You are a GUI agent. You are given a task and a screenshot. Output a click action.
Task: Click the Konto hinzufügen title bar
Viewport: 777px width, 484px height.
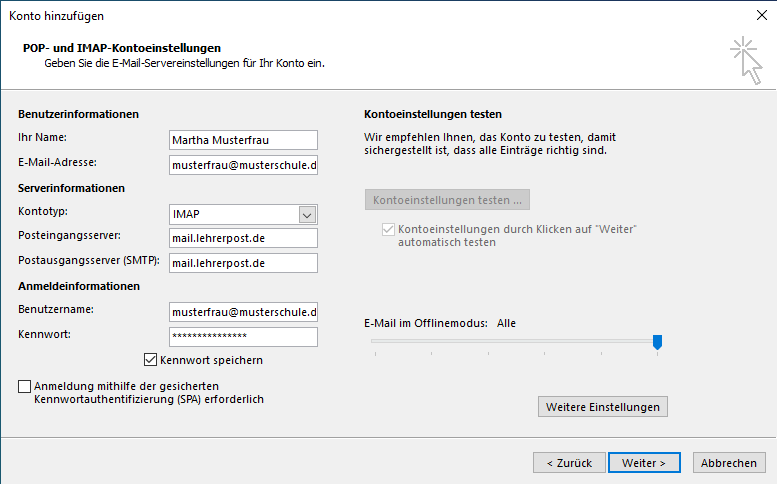[350, 15]
